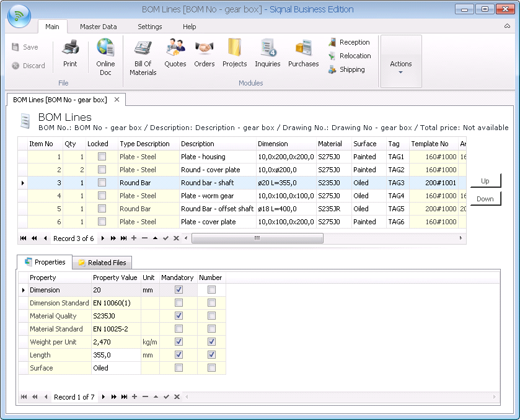Toggle Number checkbox for Weight per Unit
This screenshot has height=420, width=520.
coord(211,342)
